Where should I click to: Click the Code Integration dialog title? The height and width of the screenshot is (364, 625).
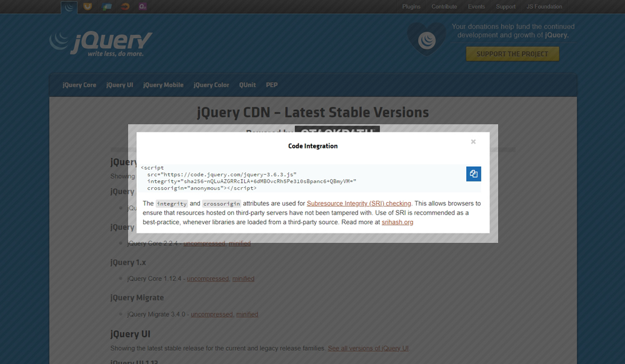pos(313,146)
